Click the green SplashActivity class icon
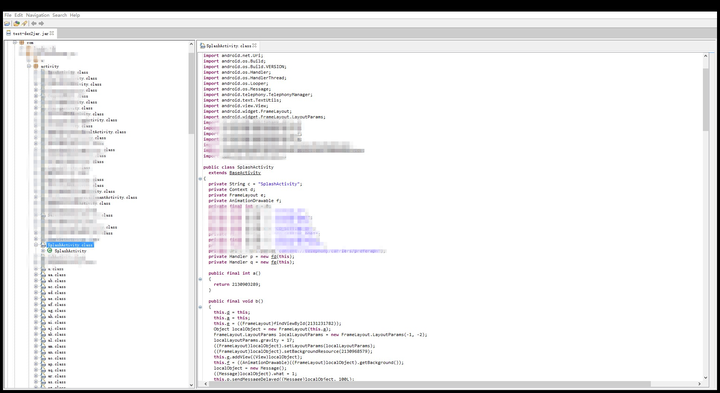Image resolution: width=720 pixels, height=393 pixels. 50,251
